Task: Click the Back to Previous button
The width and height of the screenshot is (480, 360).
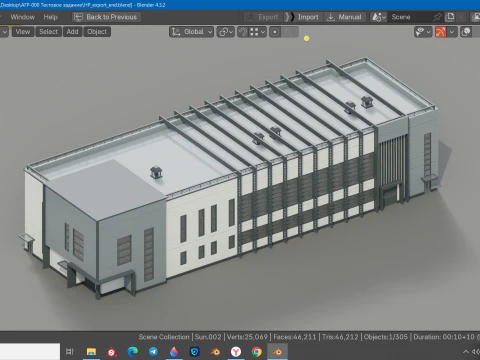Action: (106, 17)
